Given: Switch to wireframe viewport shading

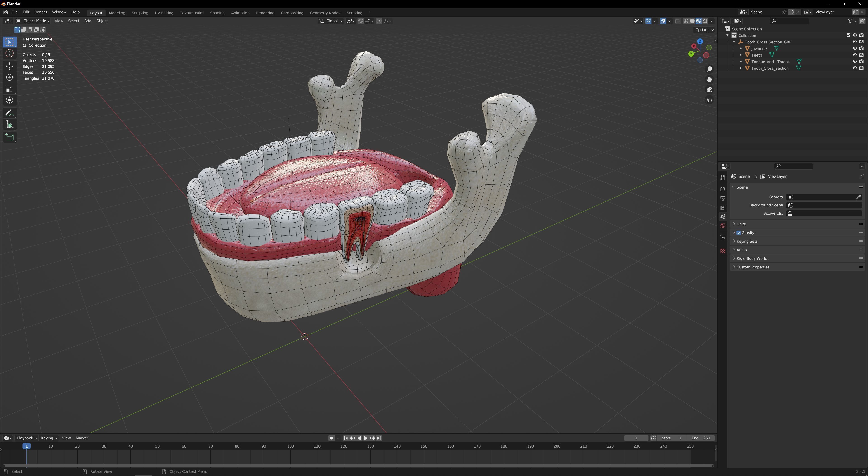Looking at the screenshot, I should click(686, 21).
